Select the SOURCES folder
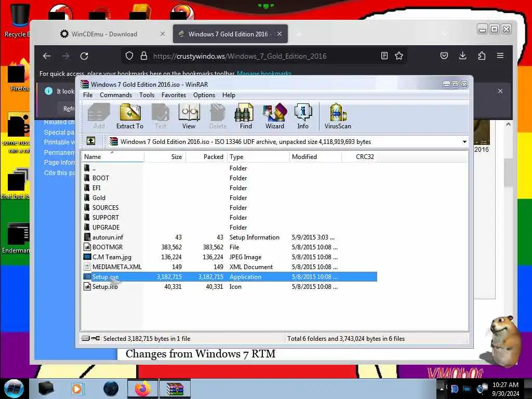 230,208
